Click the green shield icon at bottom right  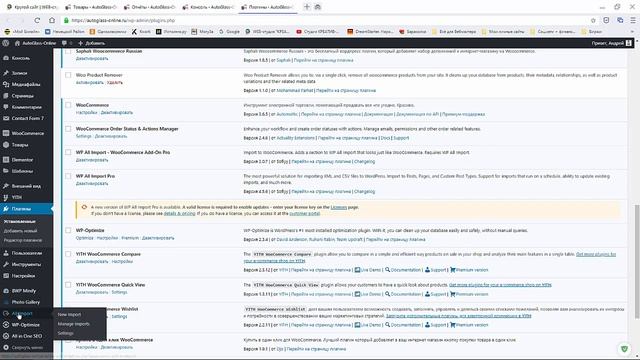[x=624, y=349]
